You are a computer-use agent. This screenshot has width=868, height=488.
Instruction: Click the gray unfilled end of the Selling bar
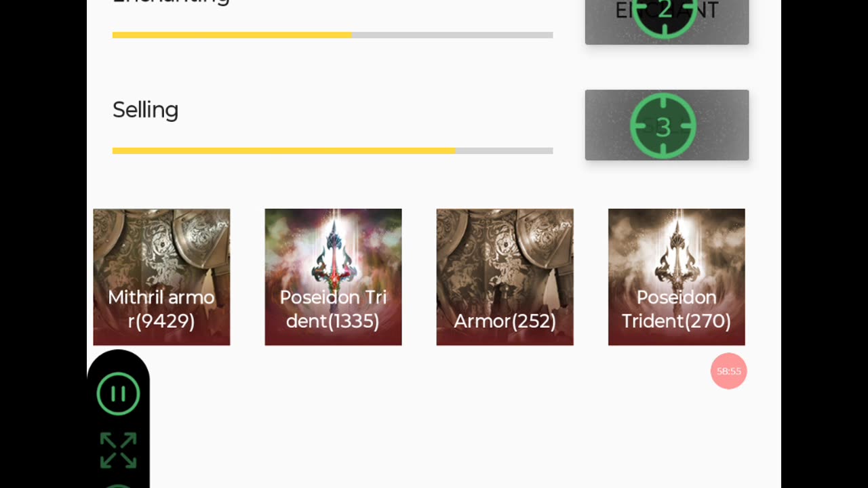pyautogui.click(x=504, y=150)
